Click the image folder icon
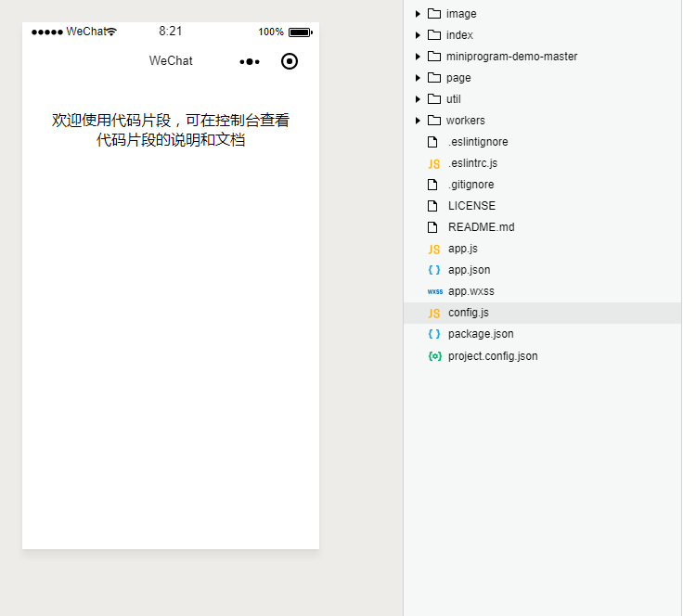This screenshot has height=616, width=696. click(434, 14)
